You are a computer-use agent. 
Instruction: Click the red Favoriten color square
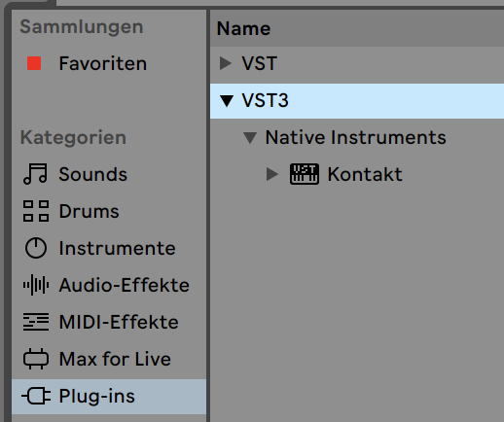(34, 63)
